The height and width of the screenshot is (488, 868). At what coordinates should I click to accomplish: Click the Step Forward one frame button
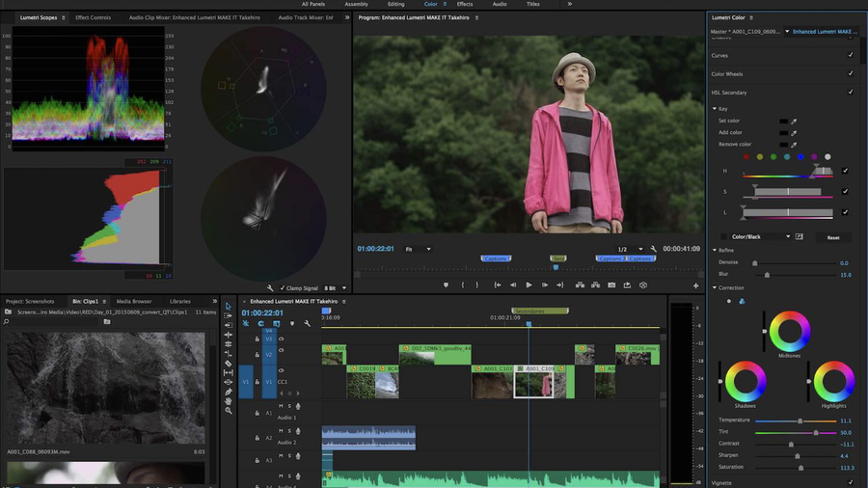click(546, 285)
